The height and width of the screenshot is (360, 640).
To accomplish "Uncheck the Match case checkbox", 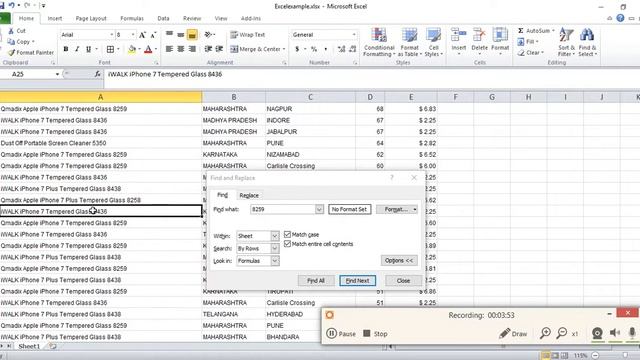I will (287, 234).
